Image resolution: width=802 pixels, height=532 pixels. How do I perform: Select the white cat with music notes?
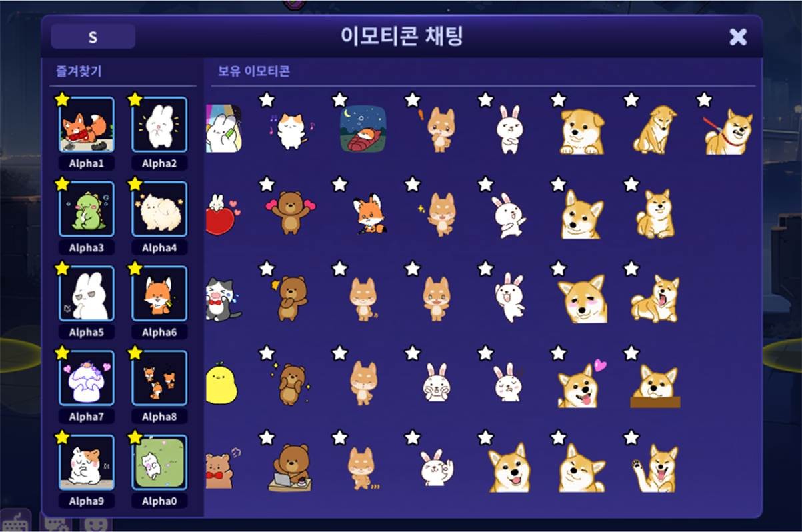click(290, 130)
